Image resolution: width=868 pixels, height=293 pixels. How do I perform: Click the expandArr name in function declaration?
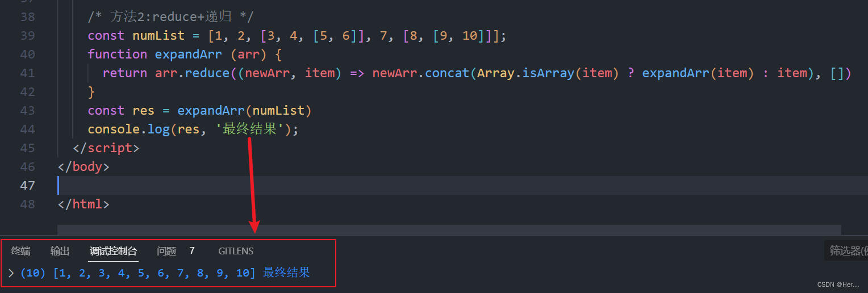(189, 55)
